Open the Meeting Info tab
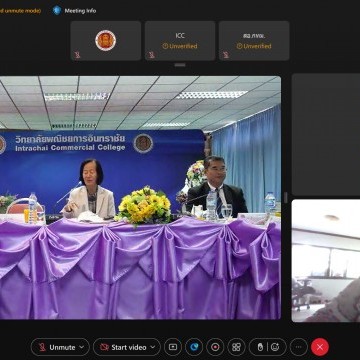This screenshot has height=360, width=360. 75,10
